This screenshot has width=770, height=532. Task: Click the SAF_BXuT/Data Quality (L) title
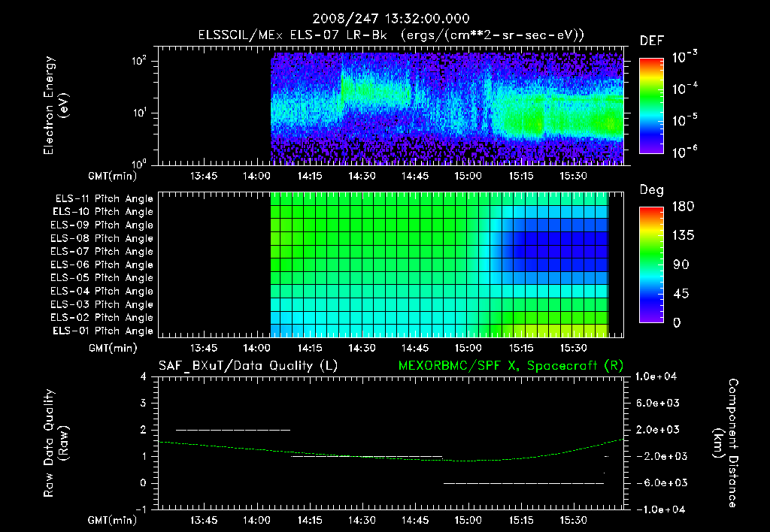248,366
